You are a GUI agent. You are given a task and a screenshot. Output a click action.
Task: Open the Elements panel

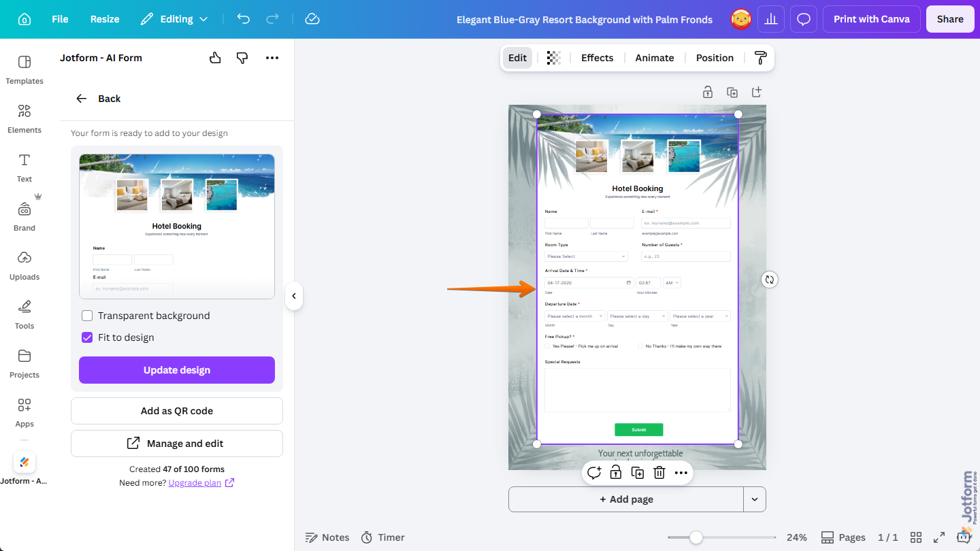pyautogui.click(x=24, y=119)
